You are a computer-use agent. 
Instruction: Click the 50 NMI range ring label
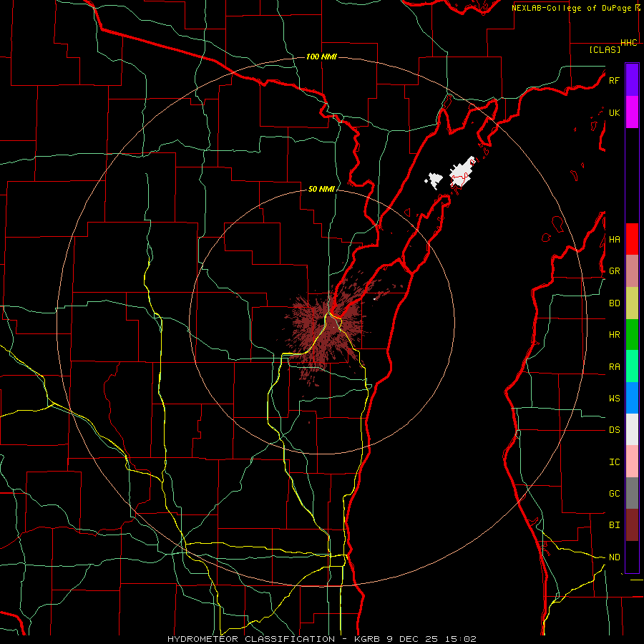point(321,189)
